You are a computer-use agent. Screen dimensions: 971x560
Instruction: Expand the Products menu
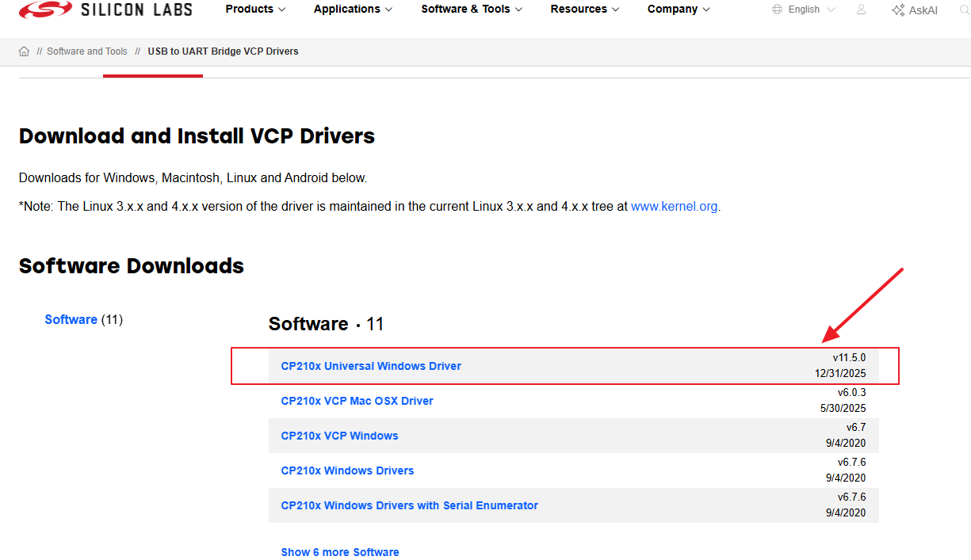coord(255,10)
